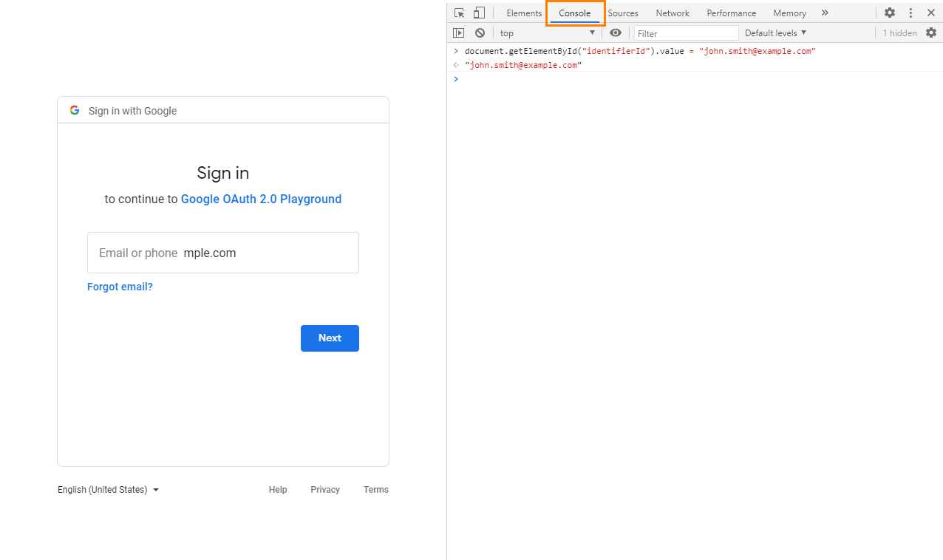Switch to the Network tab
Image resolution: width=943 pixels, height=560 pixels.
(x=672, y=13)
